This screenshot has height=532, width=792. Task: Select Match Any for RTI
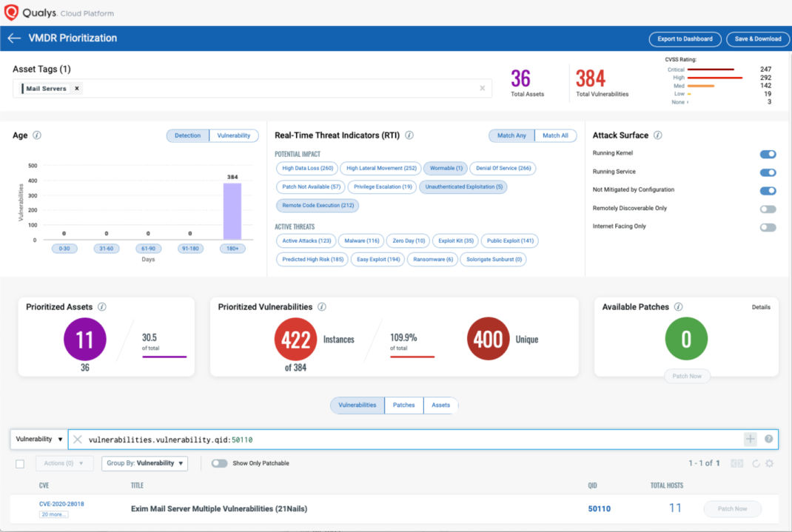click(x=511, y=136)
